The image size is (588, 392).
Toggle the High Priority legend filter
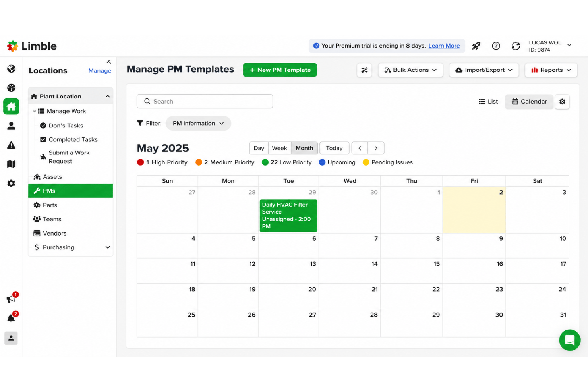(x=162, y=162)
